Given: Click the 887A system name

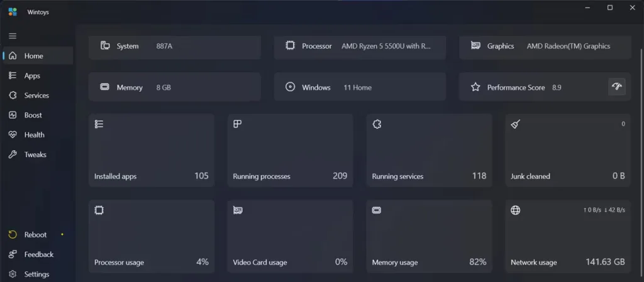Looking at the screenshot, I should 164,46.
